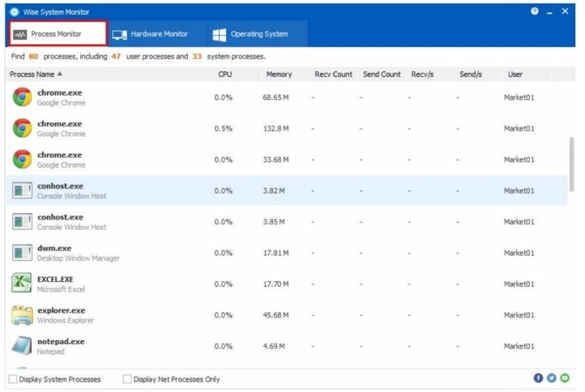585x392 pixels.
Task: Select the EXCEL.EXE process name
Action: (x=55, y=279)
